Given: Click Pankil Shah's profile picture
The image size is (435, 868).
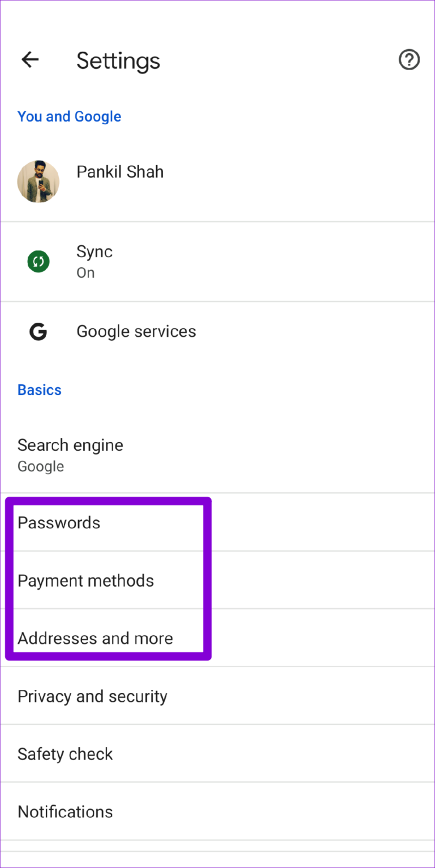Looking at the screenshot, I should coord(38,181).
